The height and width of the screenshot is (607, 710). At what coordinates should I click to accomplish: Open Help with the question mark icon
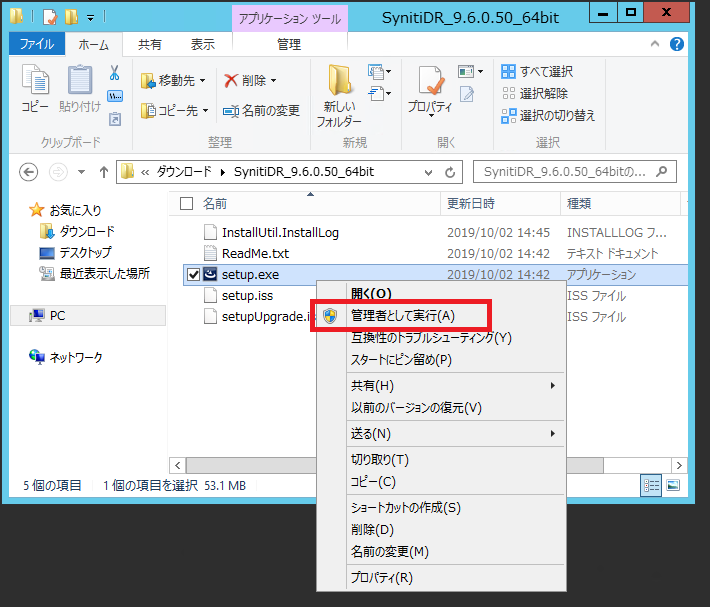(676, 44)
